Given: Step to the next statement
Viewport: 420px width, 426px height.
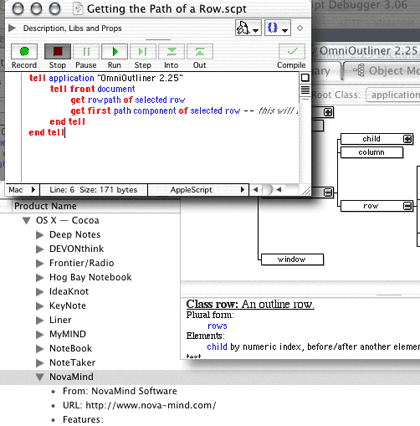Looking at the screenshot, I should pos(143,52).
